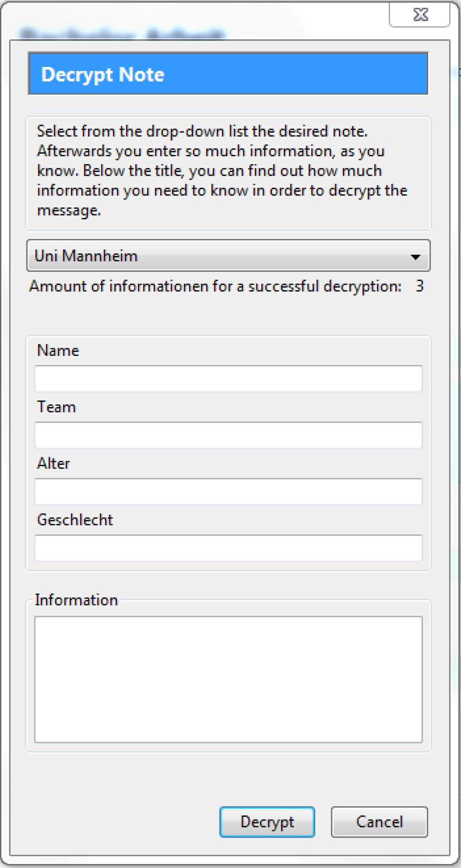This screenshot has width=461, height=868.
Task: Click the Team field label
Action: 56,407
